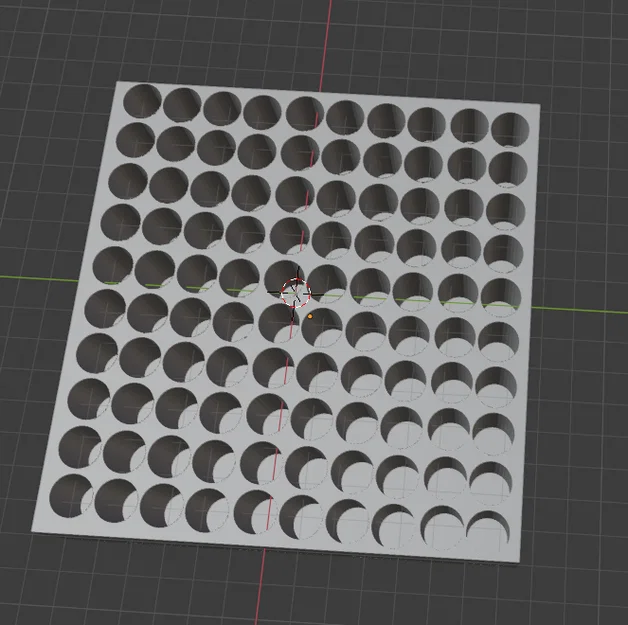Click the orange object origin dot
The width and height of the screenshot is (628, 625).
click(310, 316)
